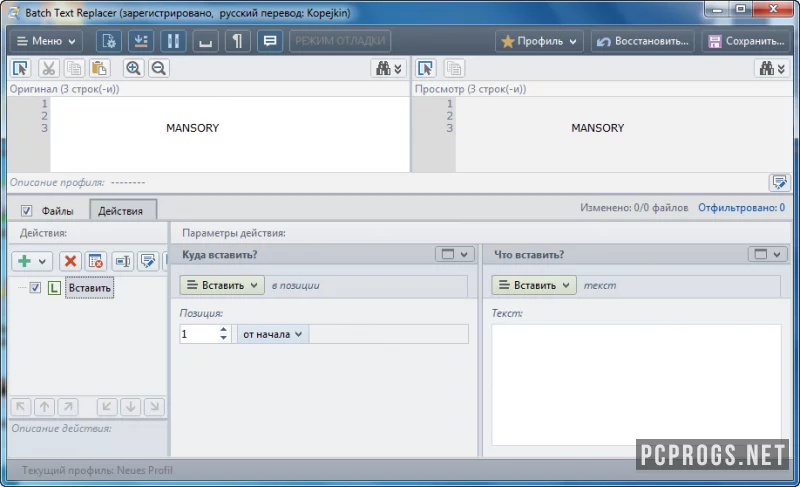
Task: Click the Позиция number input field
Action: pos(199,335)
